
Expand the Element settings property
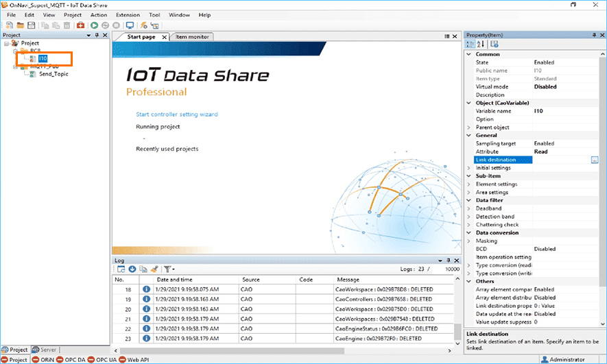tap(469, 184)
